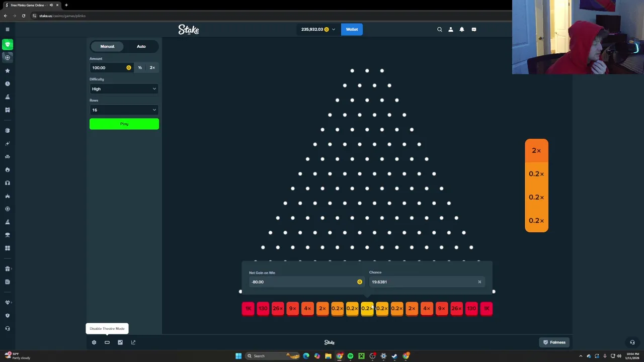Open notifications with the bell icon

[462, 29]
